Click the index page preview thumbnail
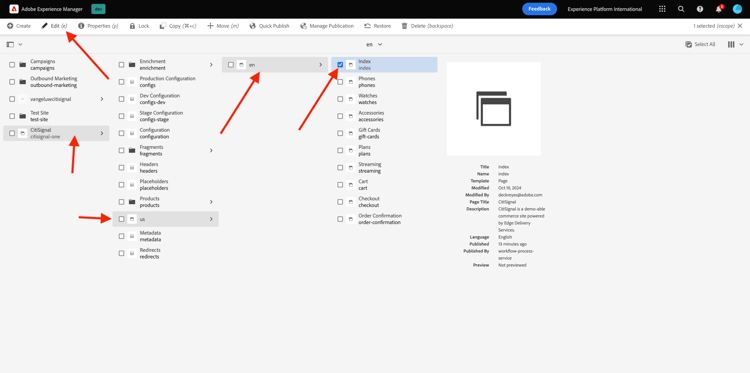Image resolution: width=750 pixels, height=373 pixels. (494, 109)
